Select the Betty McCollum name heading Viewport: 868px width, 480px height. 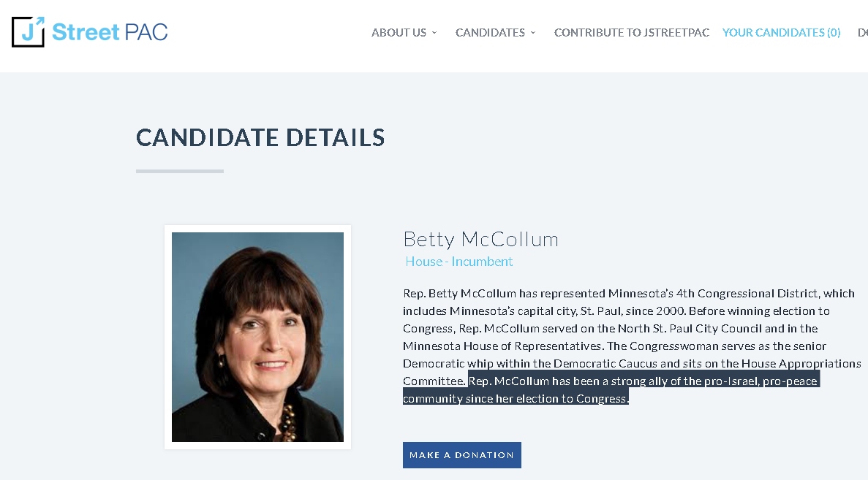pos(480,239)
